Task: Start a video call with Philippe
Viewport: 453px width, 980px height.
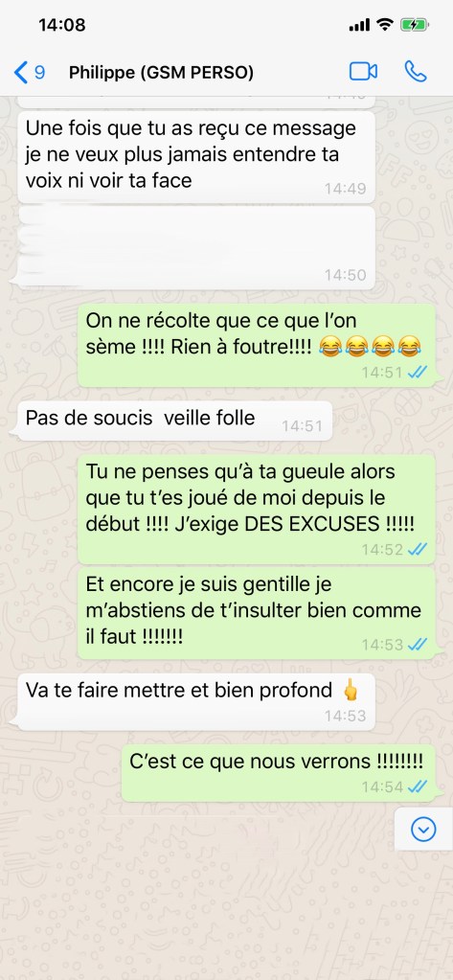Action: [x=363, y=72]
